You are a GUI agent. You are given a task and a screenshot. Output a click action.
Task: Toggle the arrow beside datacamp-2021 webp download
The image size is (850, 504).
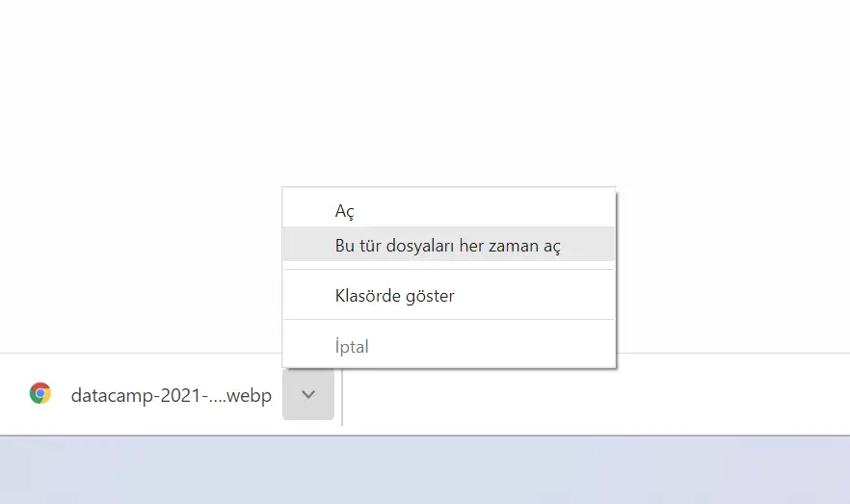[x=308, y=394]
